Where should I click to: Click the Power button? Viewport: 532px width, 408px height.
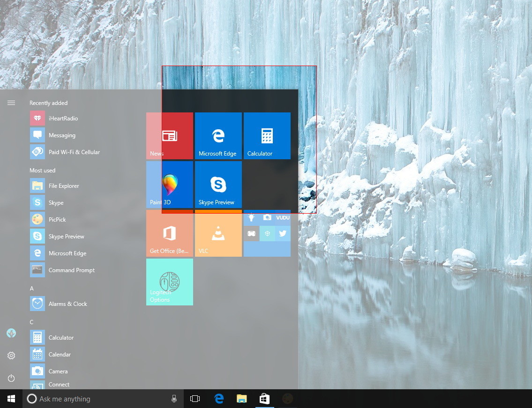[x=11, y=378]
